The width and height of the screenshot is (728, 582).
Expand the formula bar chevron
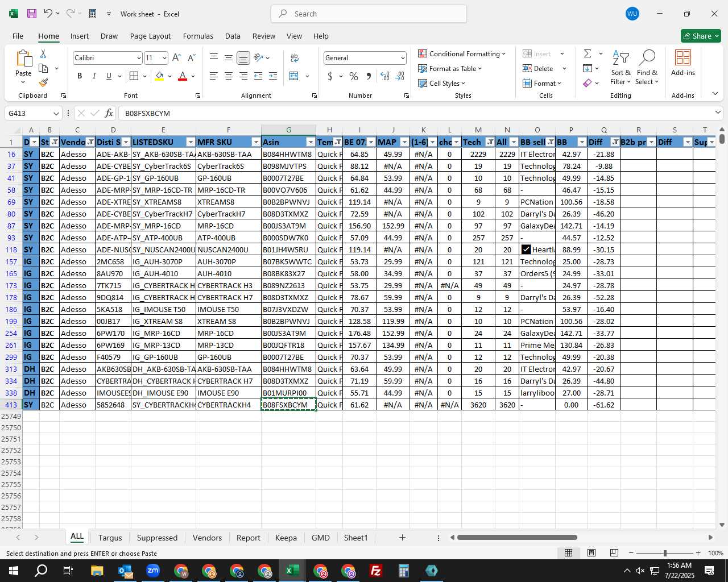[x=718, y=113]
